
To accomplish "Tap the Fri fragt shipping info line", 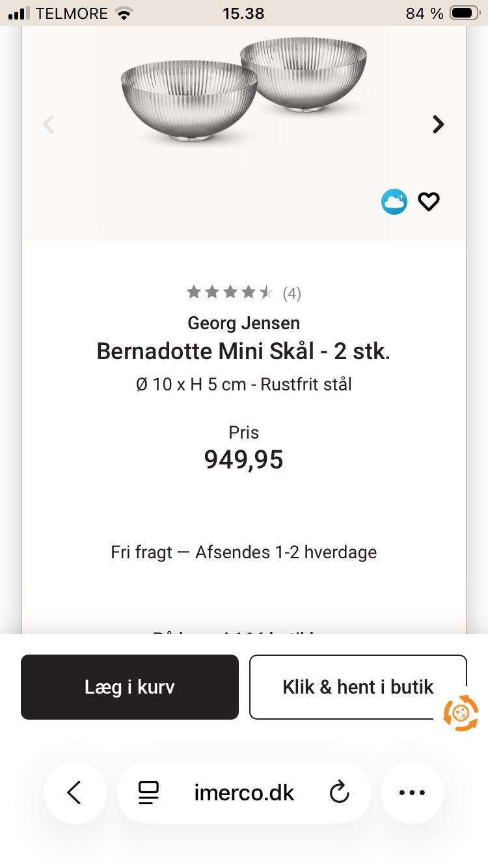I will (x=244, y=552).
